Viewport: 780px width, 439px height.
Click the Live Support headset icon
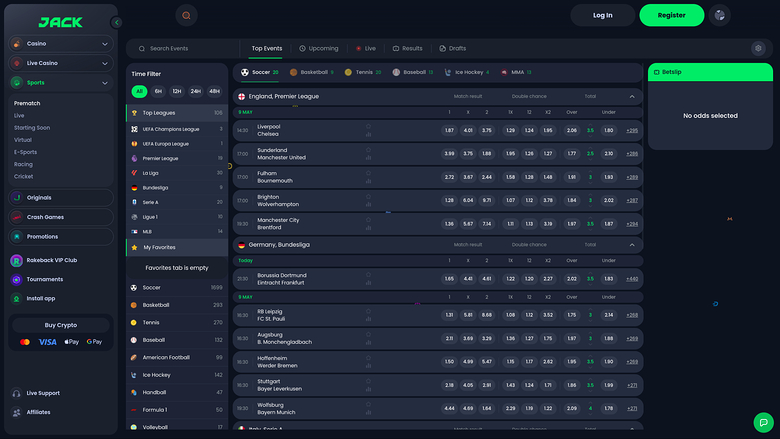point(16,393)
